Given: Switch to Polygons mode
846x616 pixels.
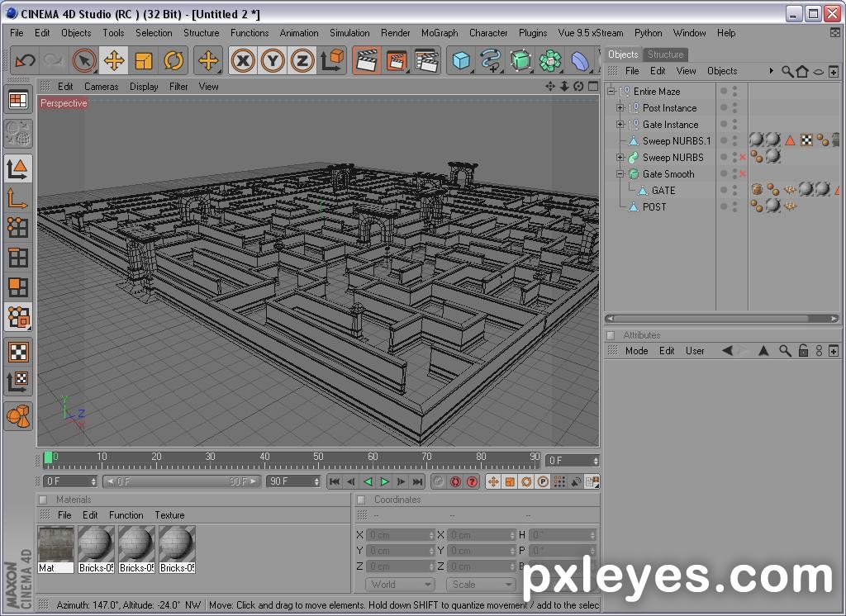Looking at the screenshot, I should pos(18,287).
